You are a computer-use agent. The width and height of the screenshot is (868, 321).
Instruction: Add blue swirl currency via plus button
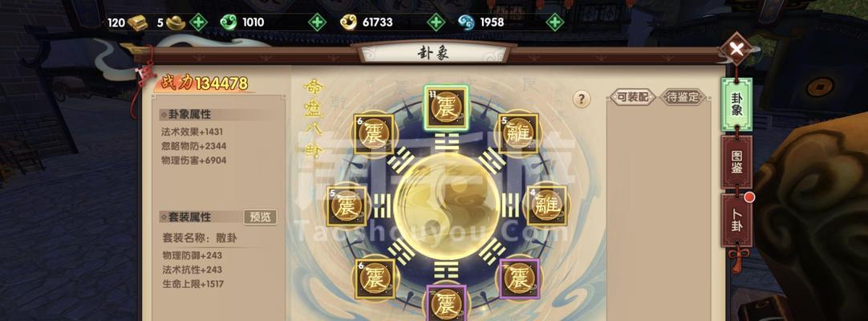pos(554,22)
